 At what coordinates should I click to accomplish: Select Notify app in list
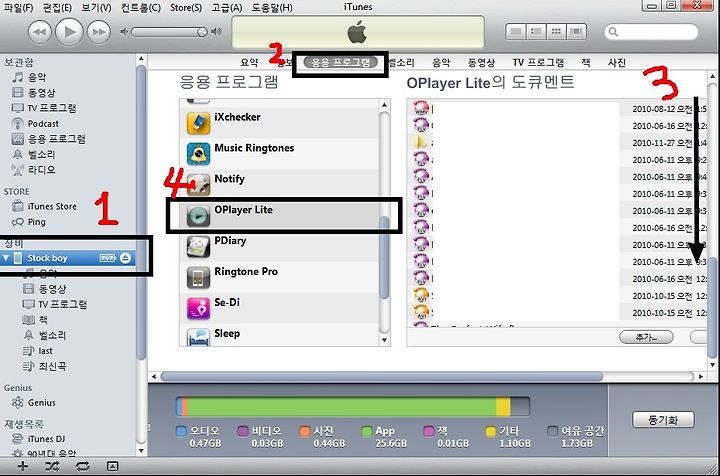pyautogui.click(x=279, y=183)
